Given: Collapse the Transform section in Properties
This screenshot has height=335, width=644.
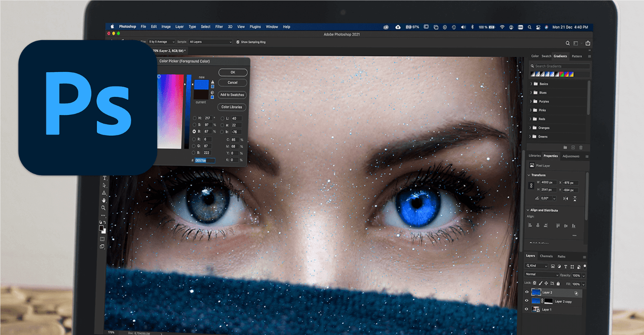Looking at the screenshot, I should [528, 175].
